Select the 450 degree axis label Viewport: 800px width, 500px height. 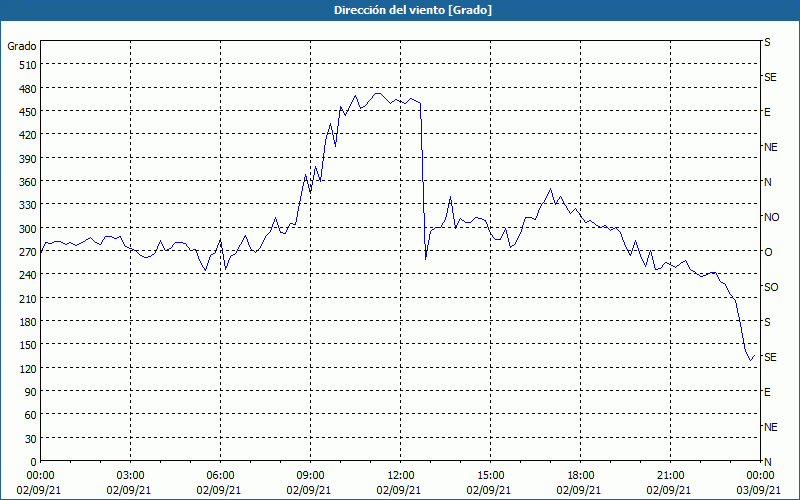pos(28,112)
